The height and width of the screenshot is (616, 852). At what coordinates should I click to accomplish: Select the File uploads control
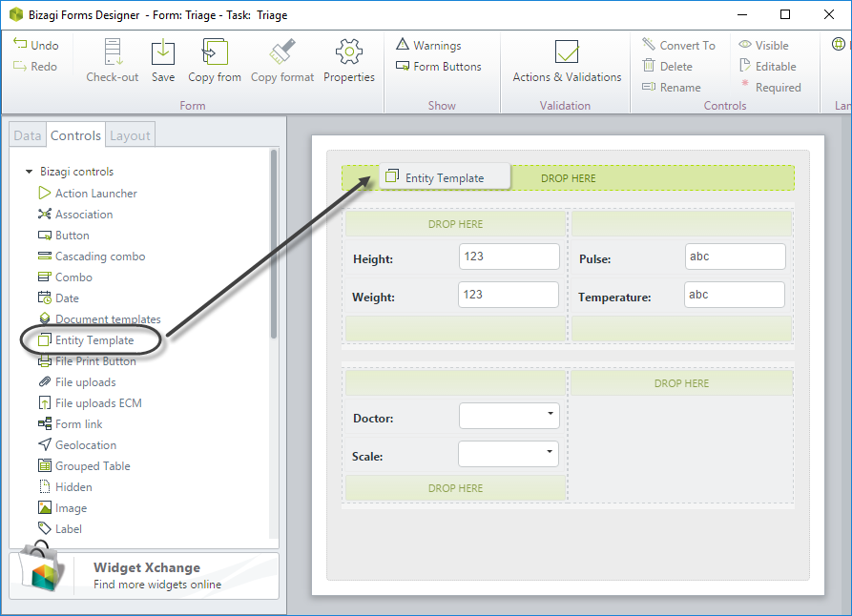coord(77,381)
